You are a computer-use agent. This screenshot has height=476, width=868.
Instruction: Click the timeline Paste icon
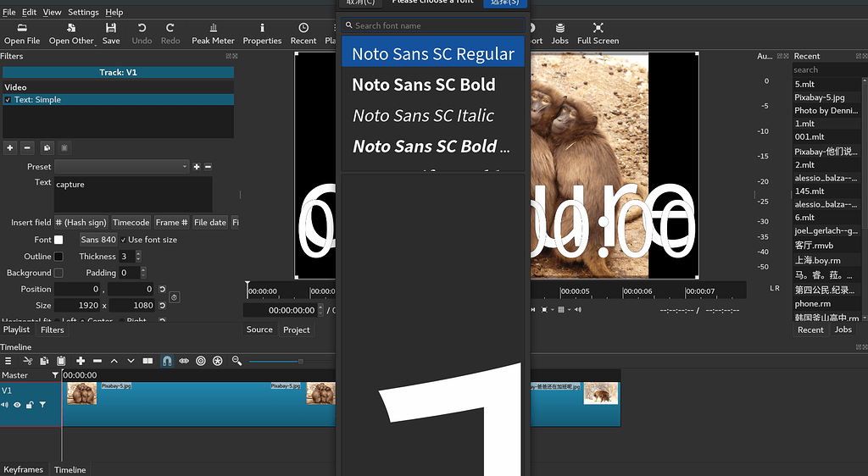(x=61, y=361)
